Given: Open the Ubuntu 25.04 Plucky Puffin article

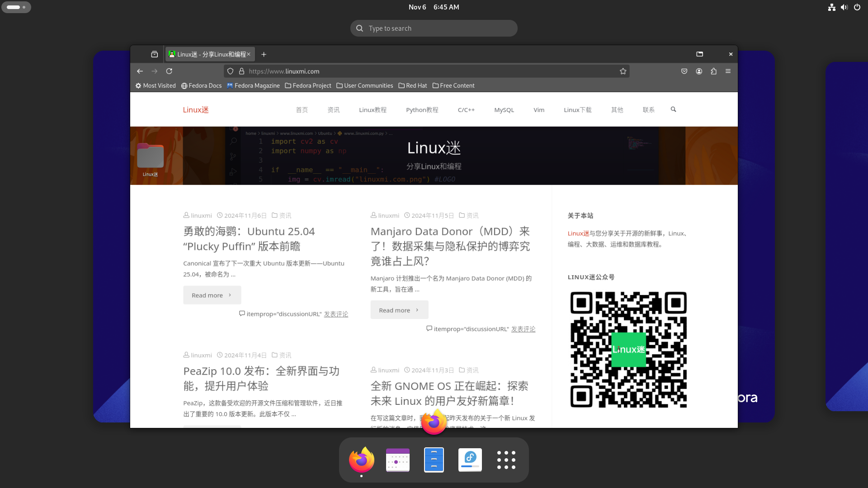Looking at the screenshot, I should (249, 239).
